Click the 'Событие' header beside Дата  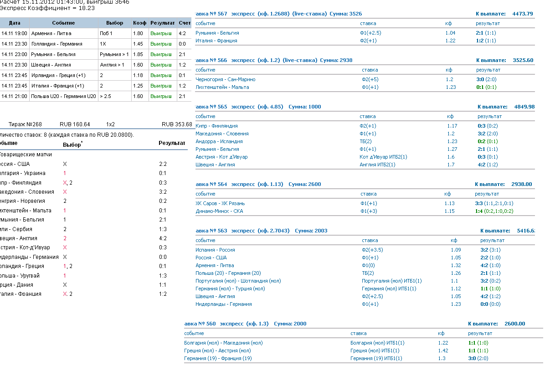63,23
